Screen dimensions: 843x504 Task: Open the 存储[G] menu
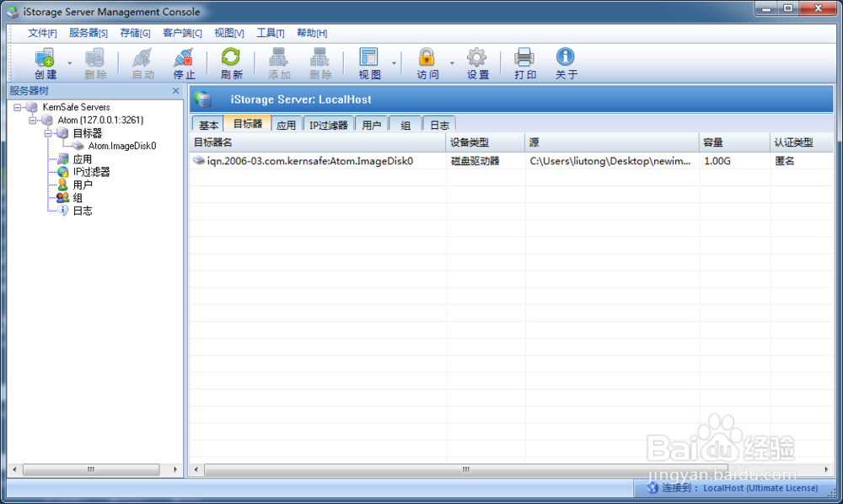tap(135, 34)
